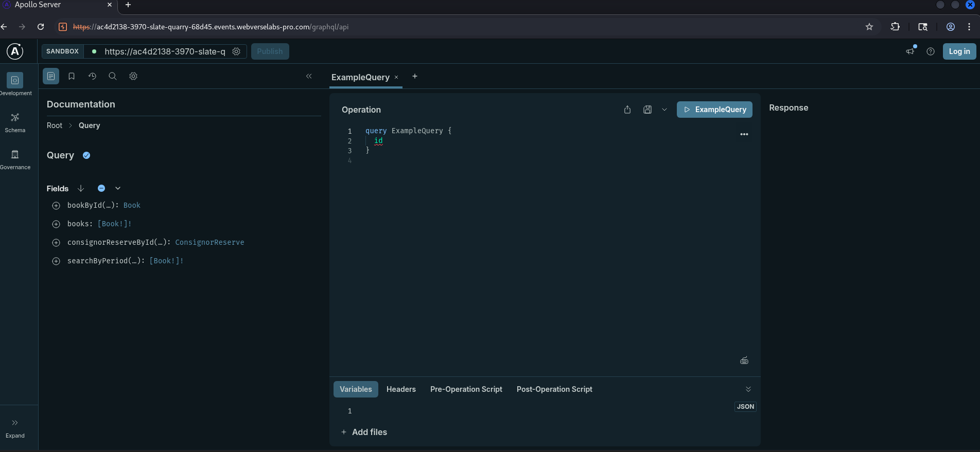This screenshot has height=452, width=980.
Task: Edit the sandbox endpoint URL field
Action: [x=165, y=51]
